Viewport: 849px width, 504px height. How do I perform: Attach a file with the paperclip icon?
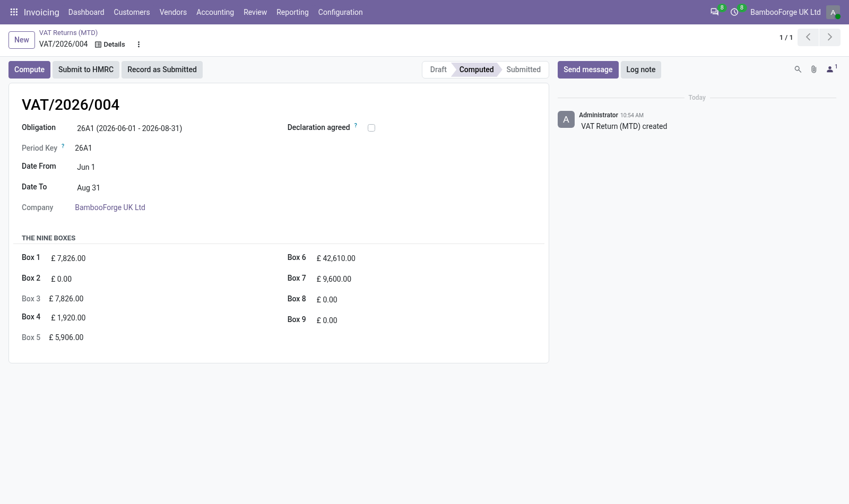pos(813,69)
